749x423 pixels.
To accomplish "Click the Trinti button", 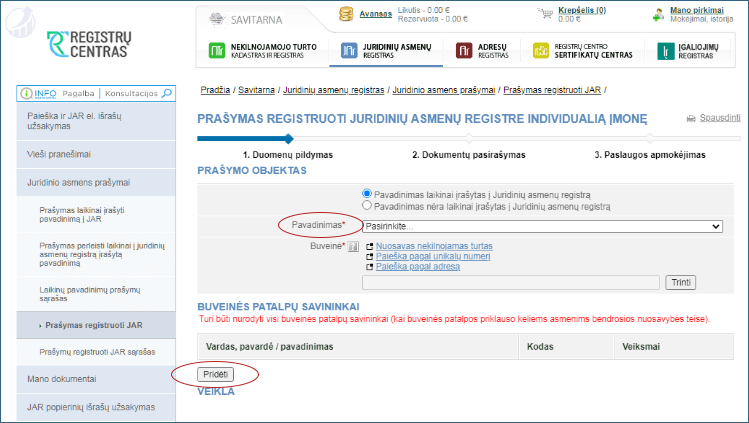I will [x=681, y=282].
